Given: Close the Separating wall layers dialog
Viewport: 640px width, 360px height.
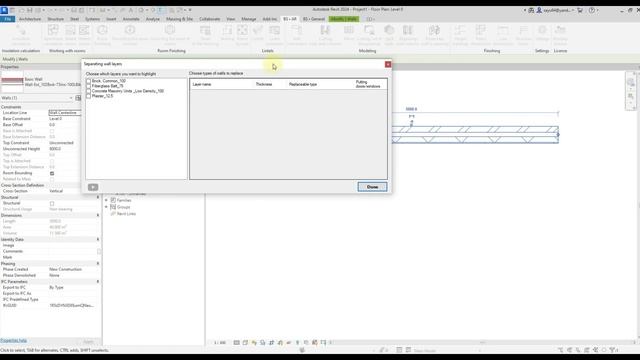Looking at the screenshot, I should coord(388,64).
